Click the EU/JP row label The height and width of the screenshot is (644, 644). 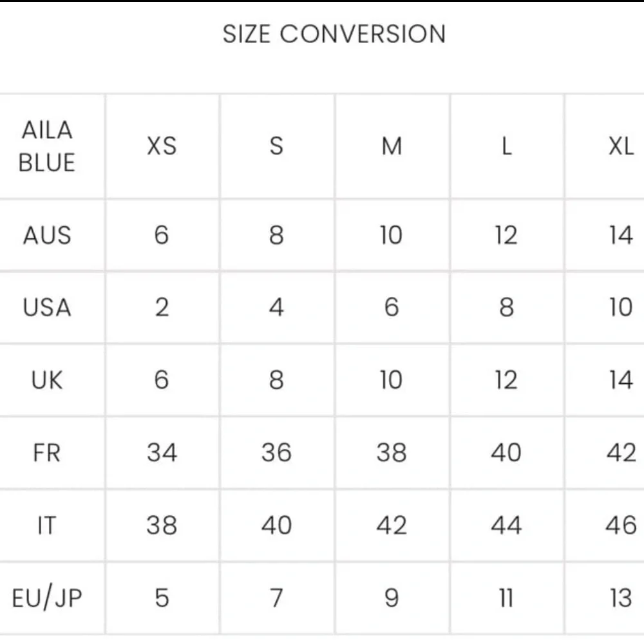coord(47,599)
